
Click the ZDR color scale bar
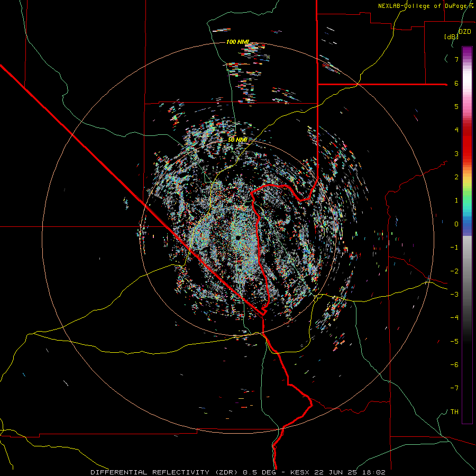pyautogui.click(x=467, y=235)
